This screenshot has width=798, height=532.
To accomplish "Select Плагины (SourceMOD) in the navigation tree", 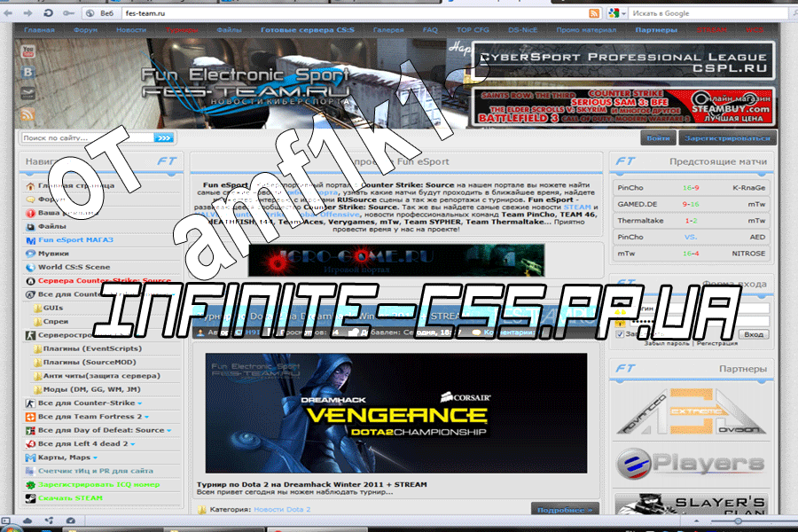I will click(x=90, y=363).
